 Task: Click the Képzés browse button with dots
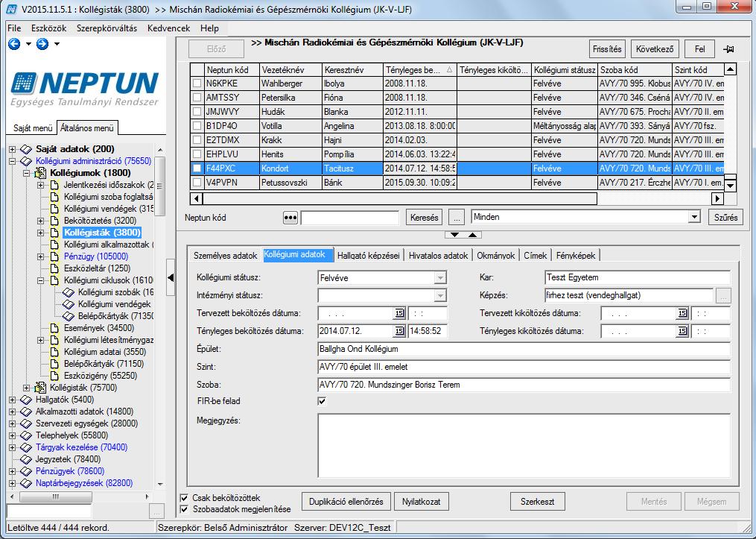[x=723, y=295]
